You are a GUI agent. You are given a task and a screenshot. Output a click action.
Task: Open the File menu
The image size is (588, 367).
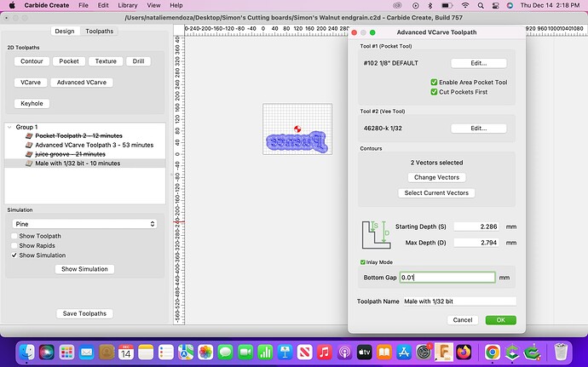pyautogui.click(x=84, y=5)
